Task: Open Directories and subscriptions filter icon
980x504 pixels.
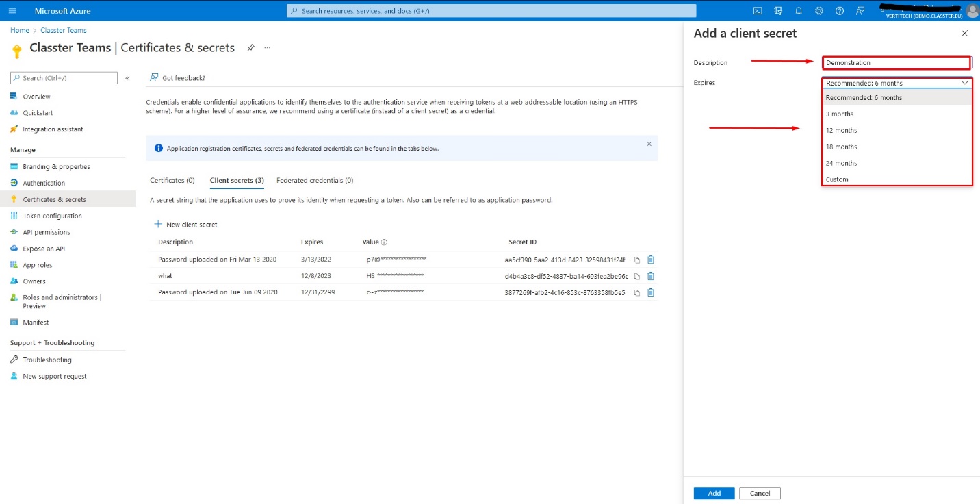Action: click(778, 11)
